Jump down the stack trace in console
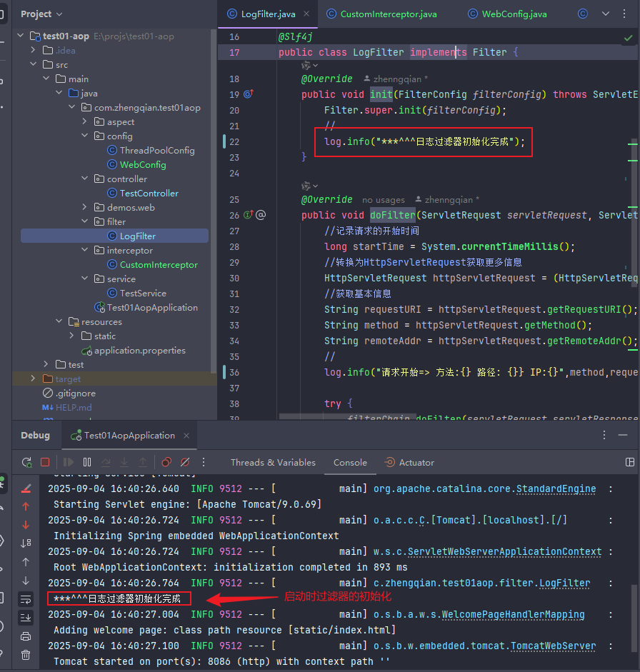This screenshot has width=640, height=672. point(26,525)
